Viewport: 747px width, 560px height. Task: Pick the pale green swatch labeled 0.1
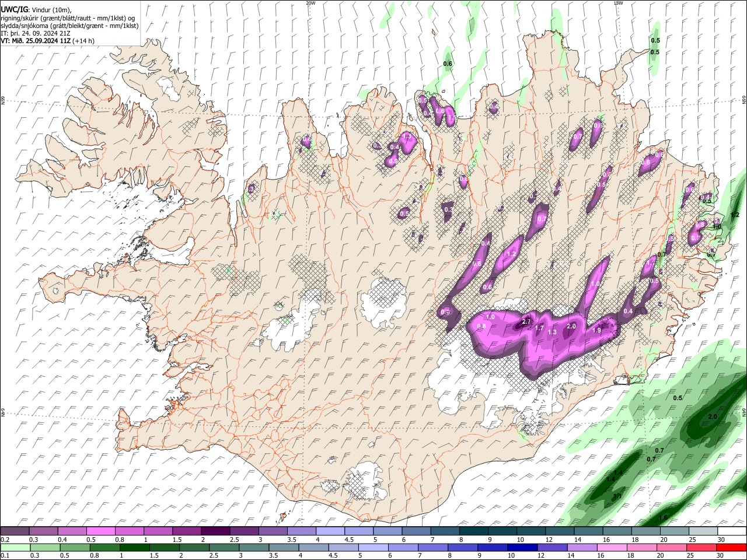tap(15, 547)
